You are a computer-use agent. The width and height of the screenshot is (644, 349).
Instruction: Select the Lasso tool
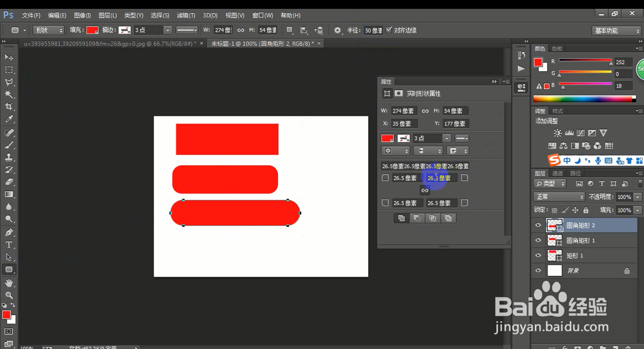coord(9,82)
